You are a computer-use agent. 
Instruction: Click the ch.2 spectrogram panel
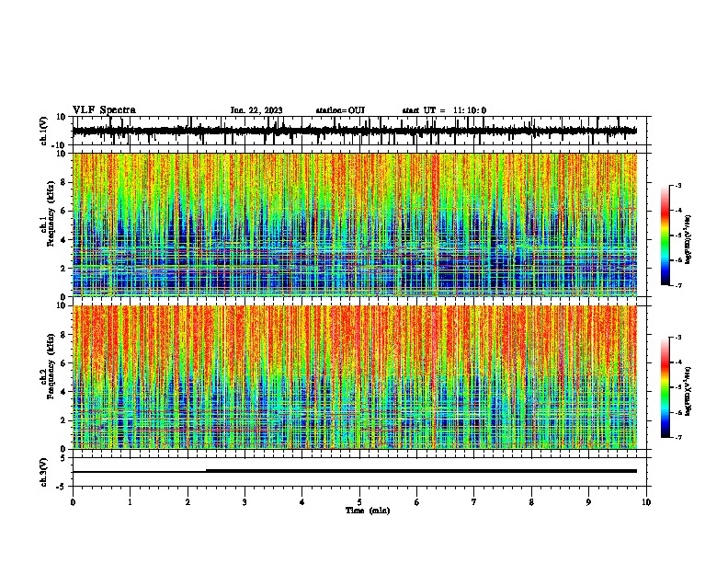coord(355,377)
